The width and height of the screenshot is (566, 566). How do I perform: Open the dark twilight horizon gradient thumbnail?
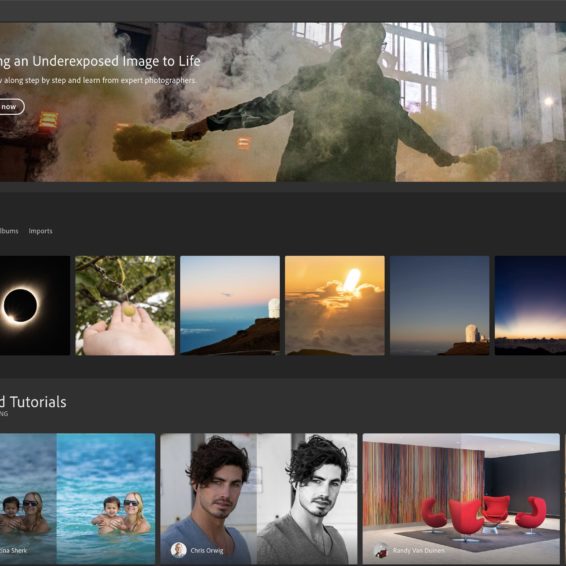(530, 306)
